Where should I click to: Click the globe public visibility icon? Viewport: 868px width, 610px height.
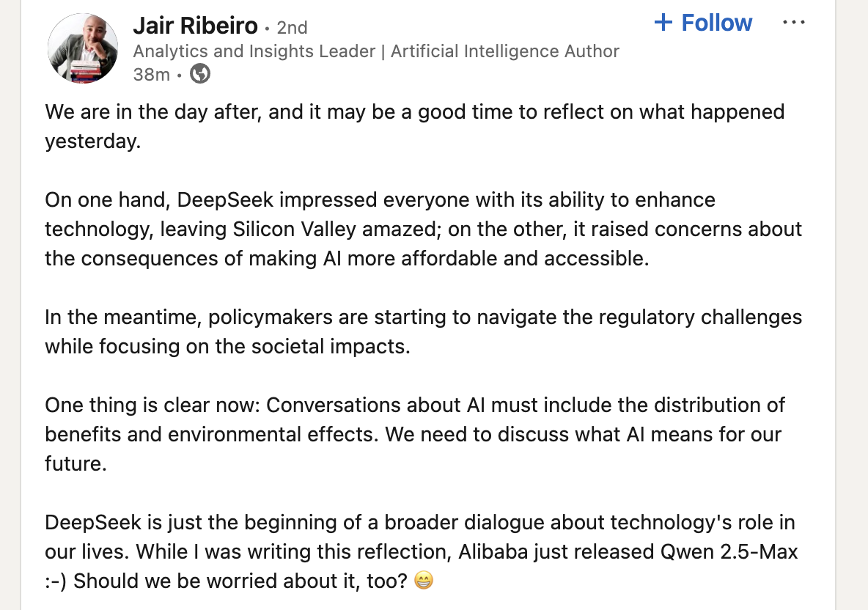(x=199, y=74)
